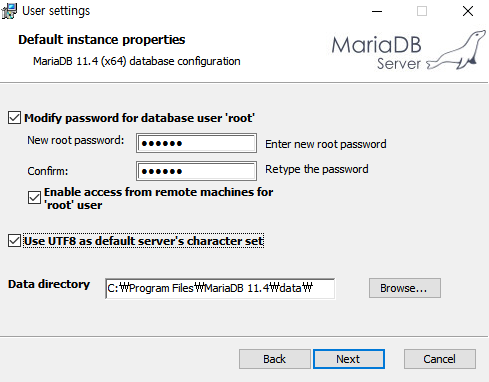Click the installer icon in title bar

pyautogui.click(x=9, y=11)
